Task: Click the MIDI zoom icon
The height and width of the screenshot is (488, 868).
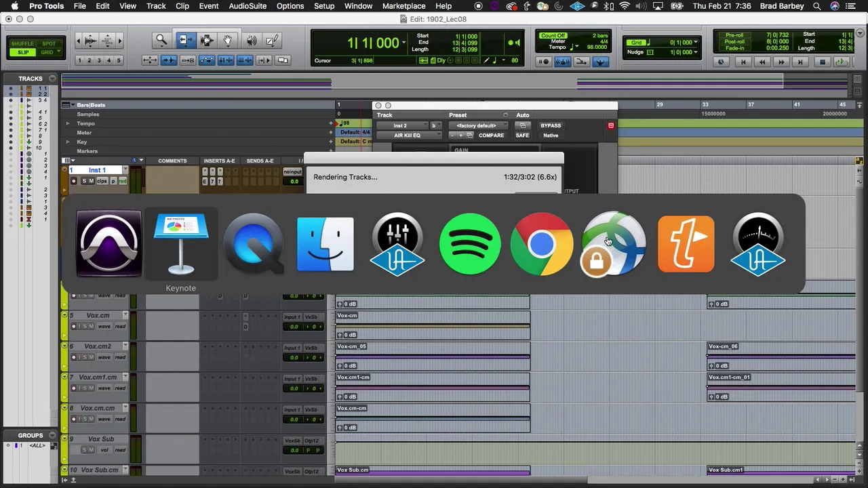Action: click(x=107, y=41)
